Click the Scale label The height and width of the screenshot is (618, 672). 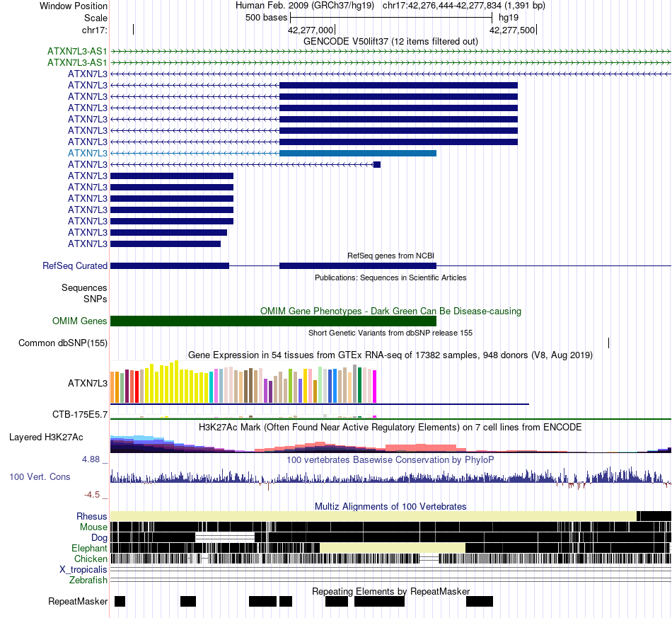click(x=95, y=18)
